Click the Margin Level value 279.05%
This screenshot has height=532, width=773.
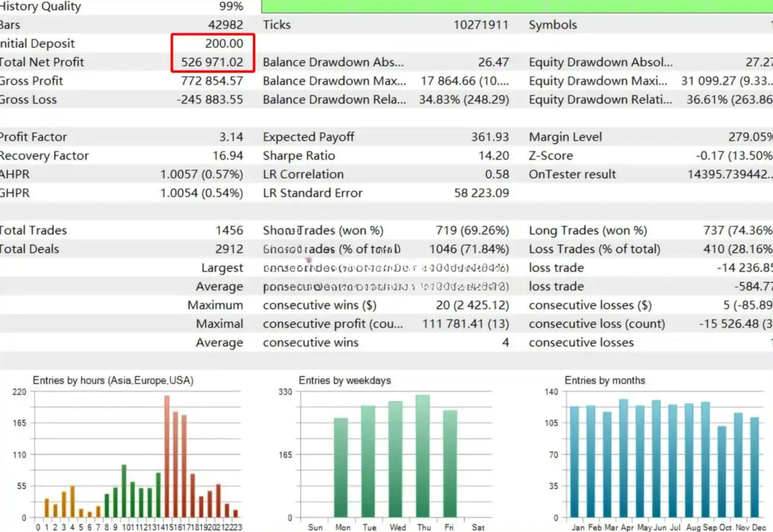pyautogui.click(x=751, y=137)
